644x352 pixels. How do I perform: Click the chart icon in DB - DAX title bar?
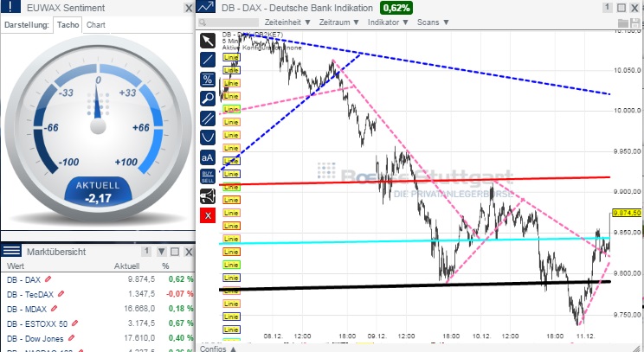tap(205, 7)
